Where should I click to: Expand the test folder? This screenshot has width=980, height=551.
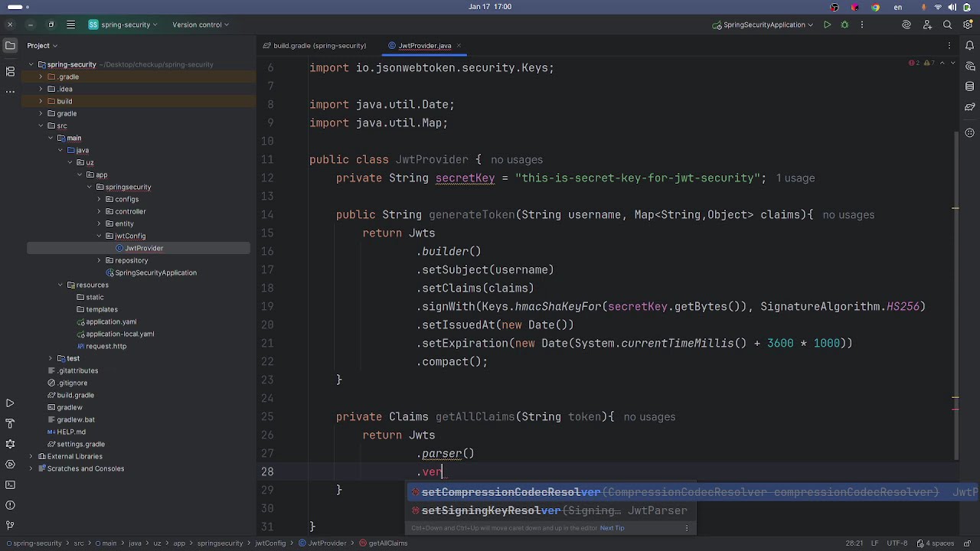coord(51,358)
